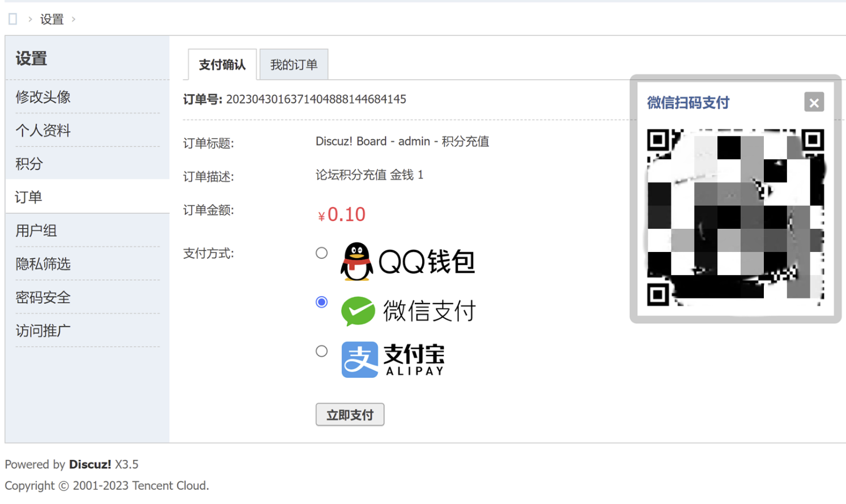This screenshot has height=504, width=846.
Task: Click the 订单描述: label
Action: click(209, 177)
